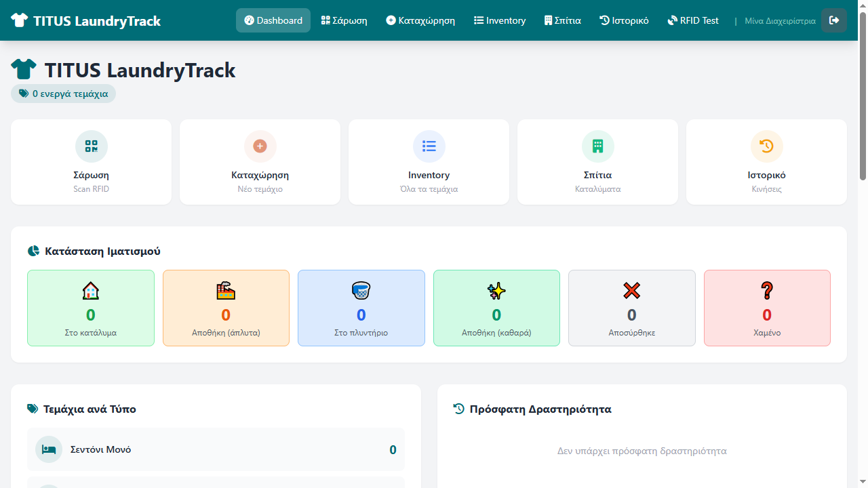Click the 0 ενεργά τεμάχια badge
868x488 pixels.
tap(64, 94)
